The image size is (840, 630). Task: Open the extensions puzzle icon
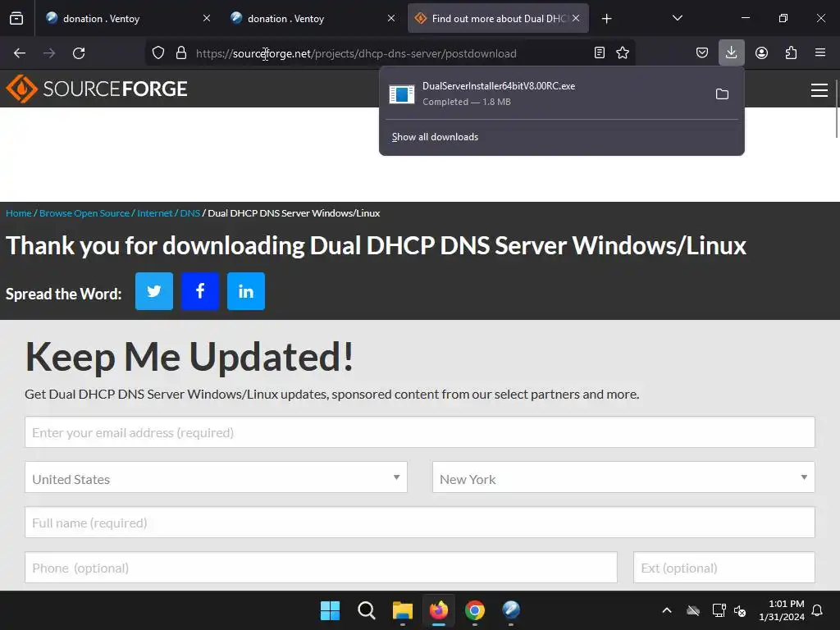tap(791, 52)
